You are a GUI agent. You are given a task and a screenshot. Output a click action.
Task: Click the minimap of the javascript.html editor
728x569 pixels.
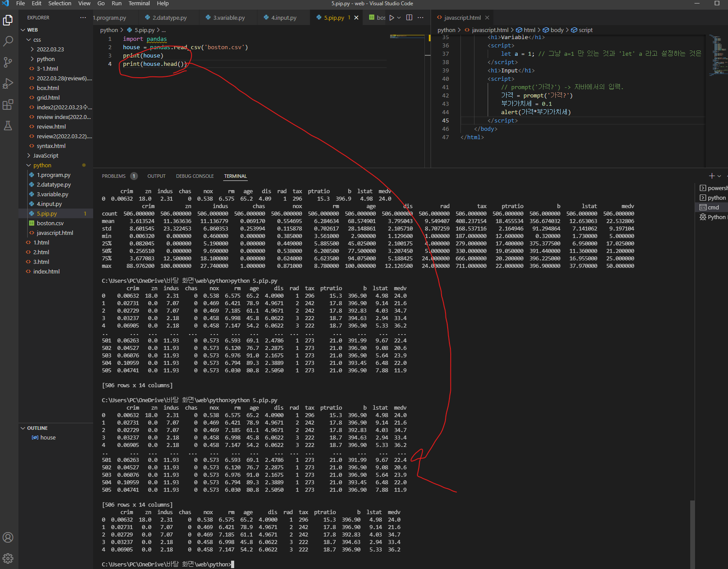coord(717,55)
